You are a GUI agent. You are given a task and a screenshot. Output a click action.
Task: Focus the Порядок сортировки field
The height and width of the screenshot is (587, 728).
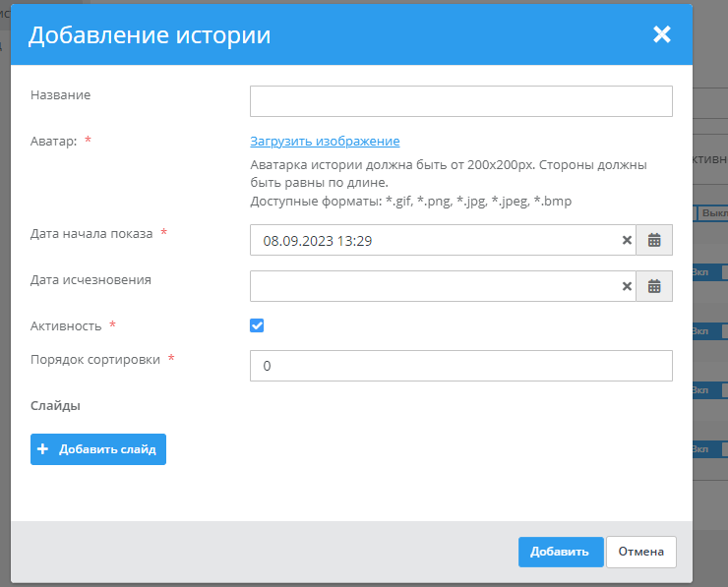460,366
